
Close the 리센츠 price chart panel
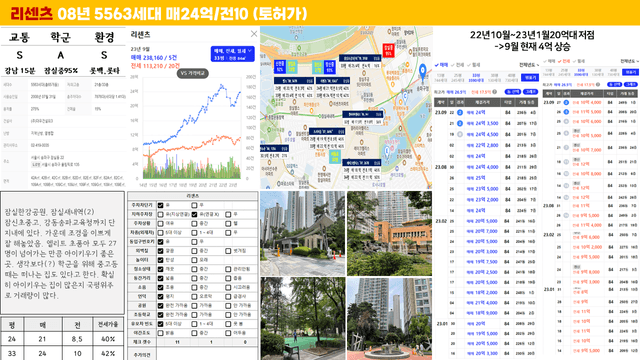(x=254, y=33)
